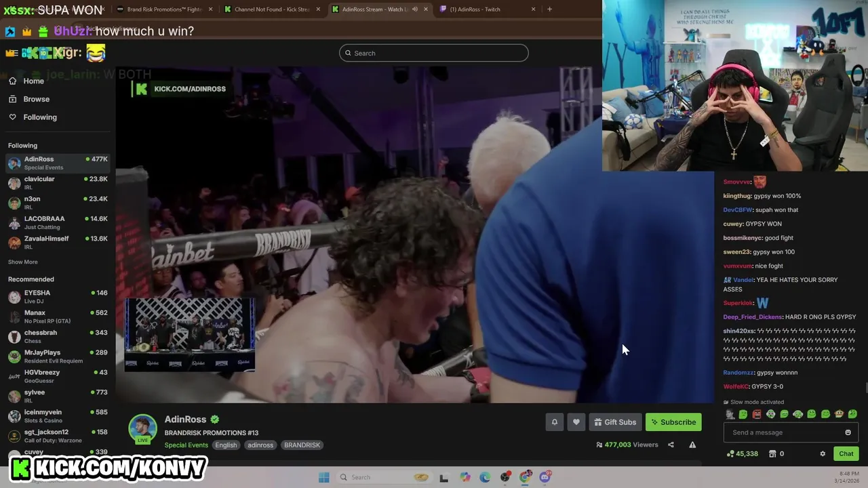Switch to (1) AdinRoss Twitch tab
Viewport: 868px width, 488px height.
coord(488,9)
